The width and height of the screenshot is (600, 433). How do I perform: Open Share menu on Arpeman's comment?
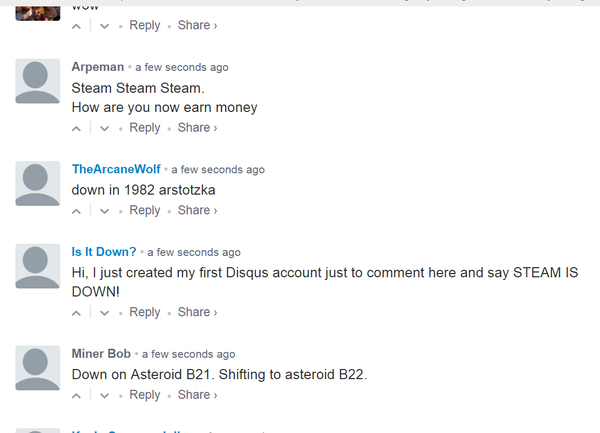(x=197, y=128)
